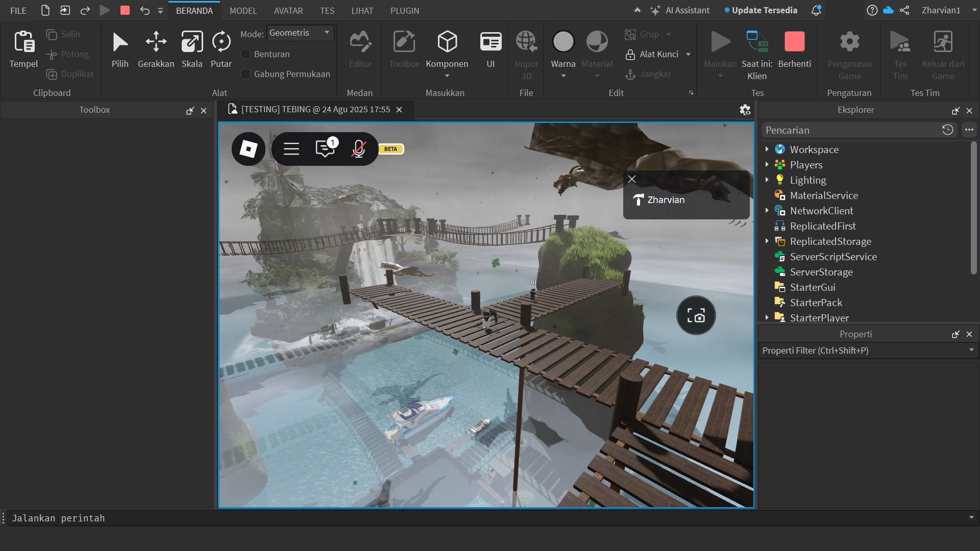Close the TESTING TEBING document tab
Screen dimensions: 980x551
click(x=399, y=110)
